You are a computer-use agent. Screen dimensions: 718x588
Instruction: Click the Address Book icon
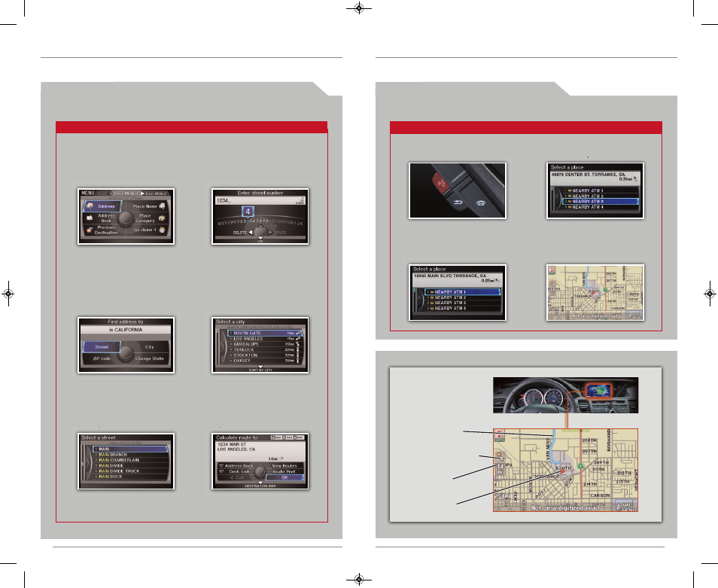[90, 218]
